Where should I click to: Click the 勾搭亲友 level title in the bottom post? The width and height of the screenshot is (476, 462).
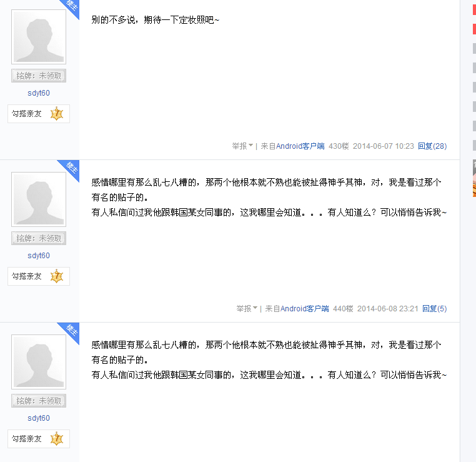pyautogui.click(x=27, y=439)
